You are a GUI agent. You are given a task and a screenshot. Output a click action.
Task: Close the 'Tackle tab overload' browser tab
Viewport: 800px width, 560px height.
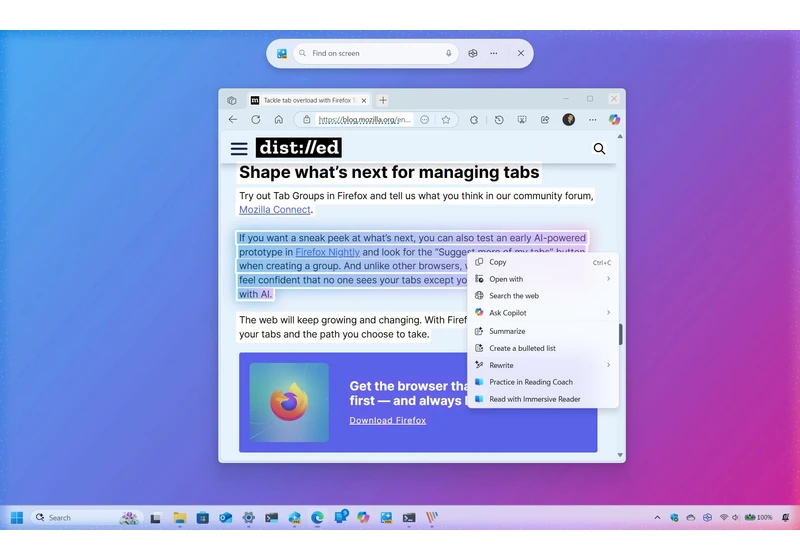364,100
